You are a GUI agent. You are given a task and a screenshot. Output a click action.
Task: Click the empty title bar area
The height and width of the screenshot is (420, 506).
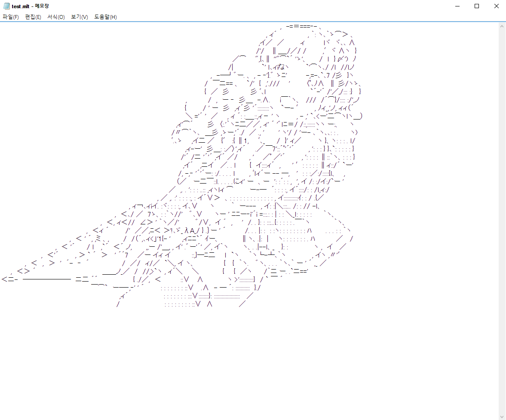click(258, 6)
